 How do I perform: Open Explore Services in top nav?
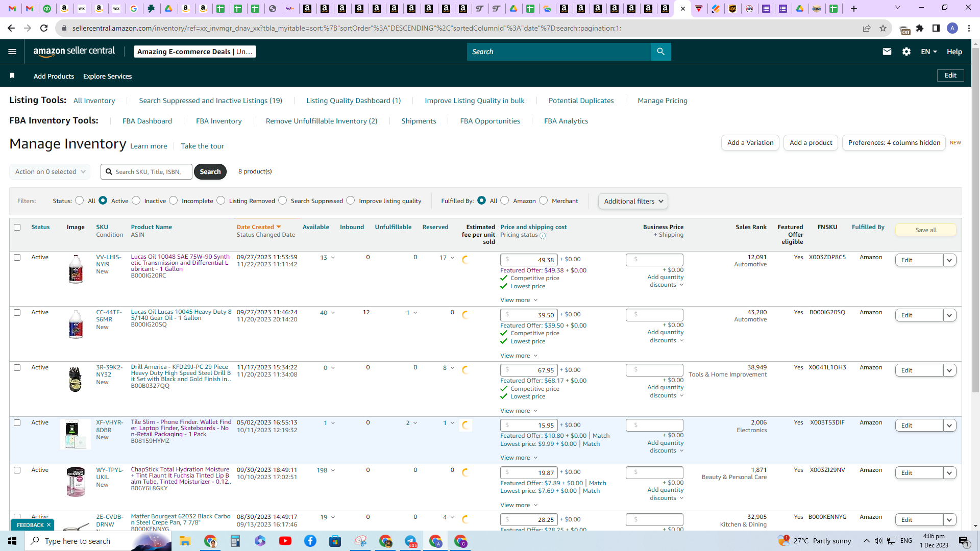coord(107,76)
